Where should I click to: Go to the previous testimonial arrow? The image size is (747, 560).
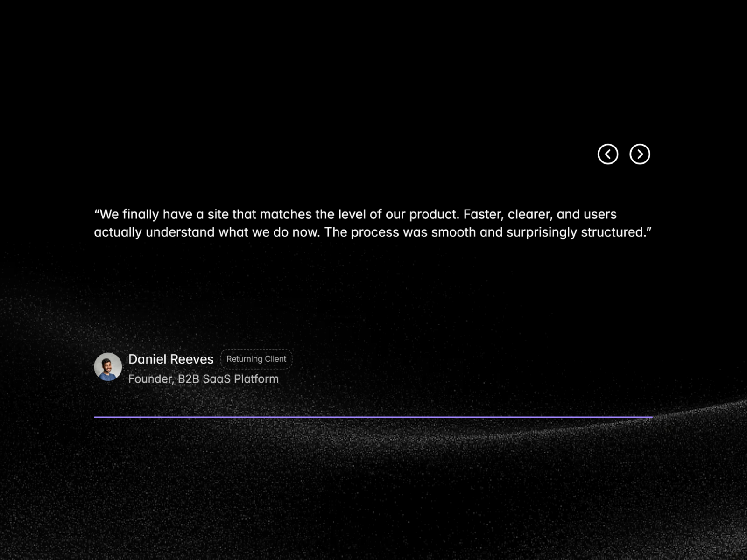pos(608,154)
